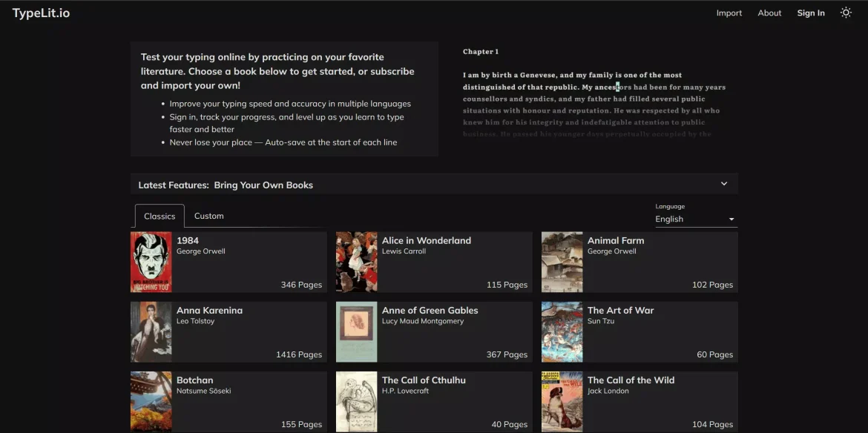Open the Alice in Wonderland cover thumbnail
868x433 pixels.
357,262
